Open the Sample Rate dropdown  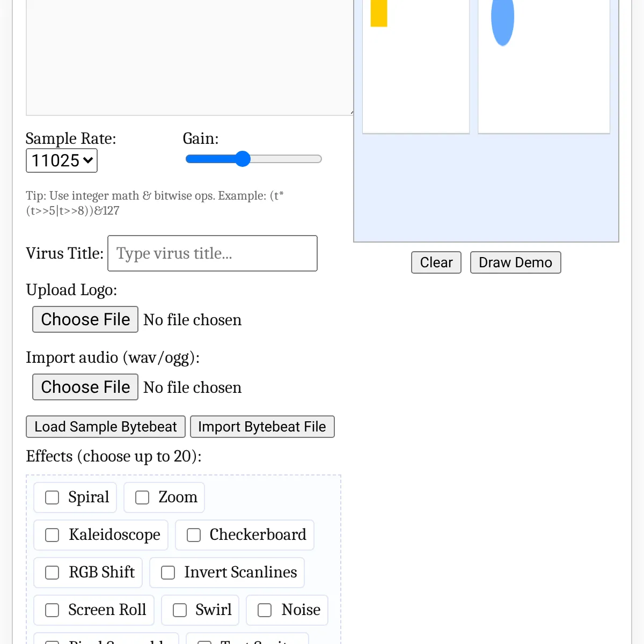coord(62,160)
